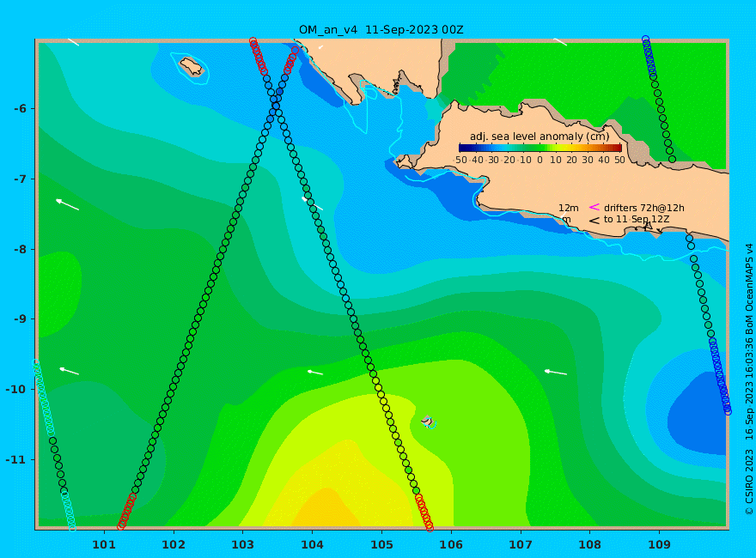Click latitude tick label -10
Viewport: 756px width, 558px height.
pos(16,390)
